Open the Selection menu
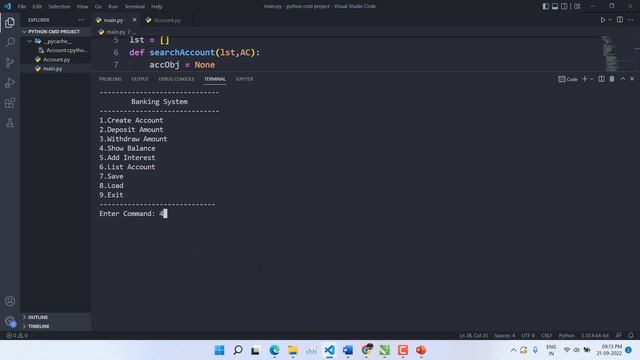640x360 pixels. tap(59, 6)
